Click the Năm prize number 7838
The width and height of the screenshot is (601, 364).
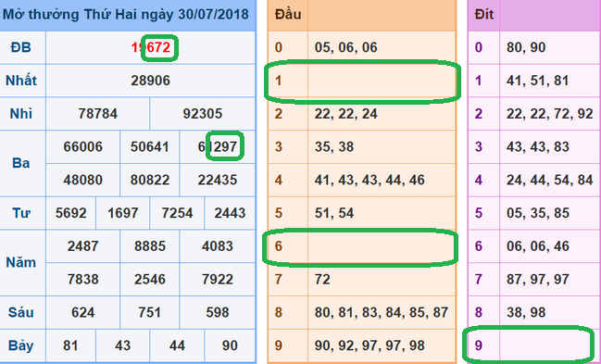coord(83,279)
